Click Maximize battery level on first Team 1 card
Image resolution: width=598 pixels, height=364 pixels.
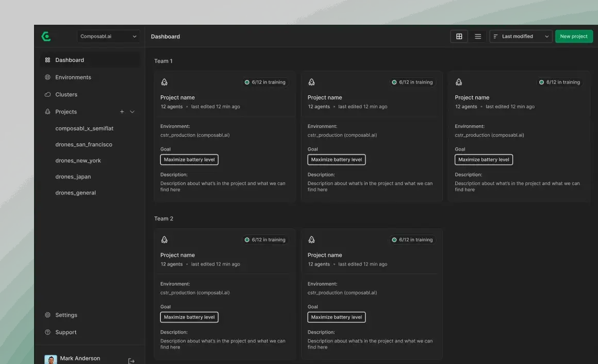pos(189,159)
